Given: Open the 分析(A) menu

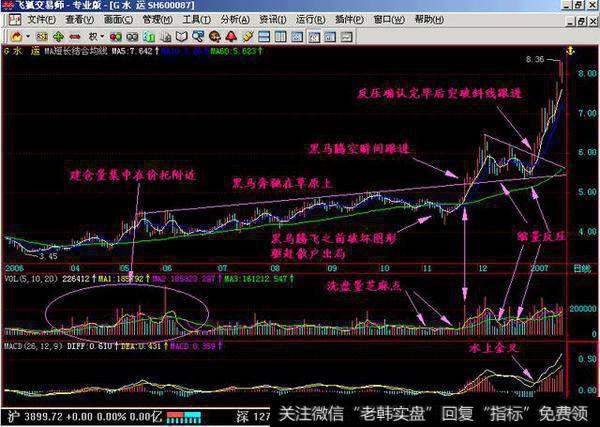Looking at the screenshot, I should [234, 19].
